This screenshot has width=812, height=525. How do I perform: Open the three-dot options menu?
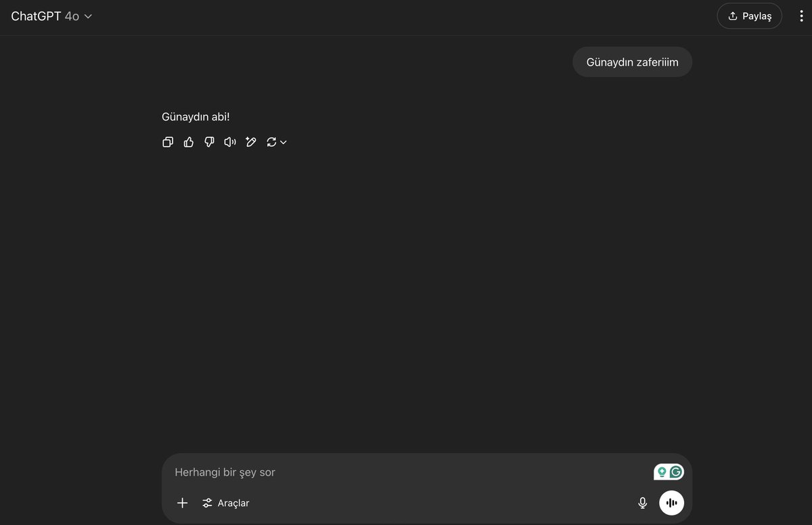[801, 16]
